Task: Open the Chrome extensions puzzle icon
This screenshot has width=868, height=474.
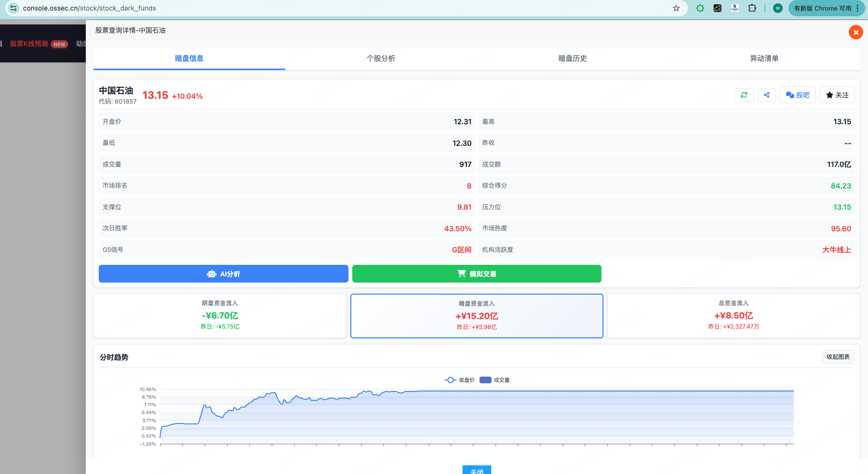Action: pos(752,8)
